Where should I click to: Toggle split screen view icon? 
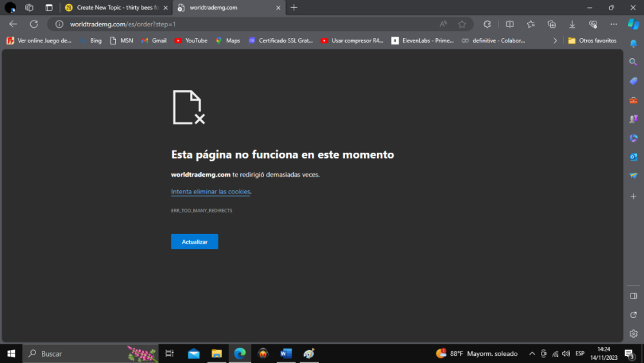coord(509,25)
